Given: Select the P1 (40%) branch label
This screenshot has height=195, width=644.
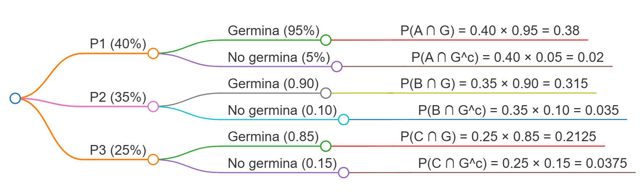Looking at the screenshot, I should pos(118,44).
